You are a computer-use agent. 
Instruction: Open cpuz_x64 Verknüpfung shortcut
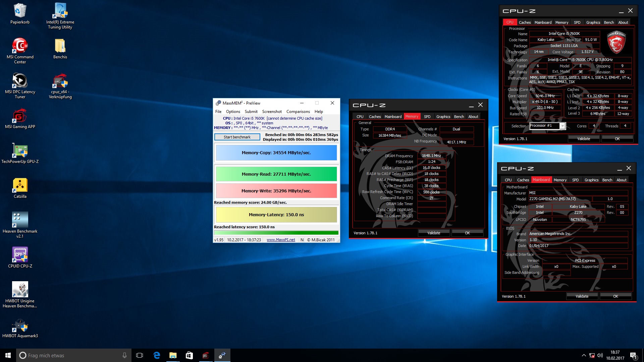click(x=60, y=86)
